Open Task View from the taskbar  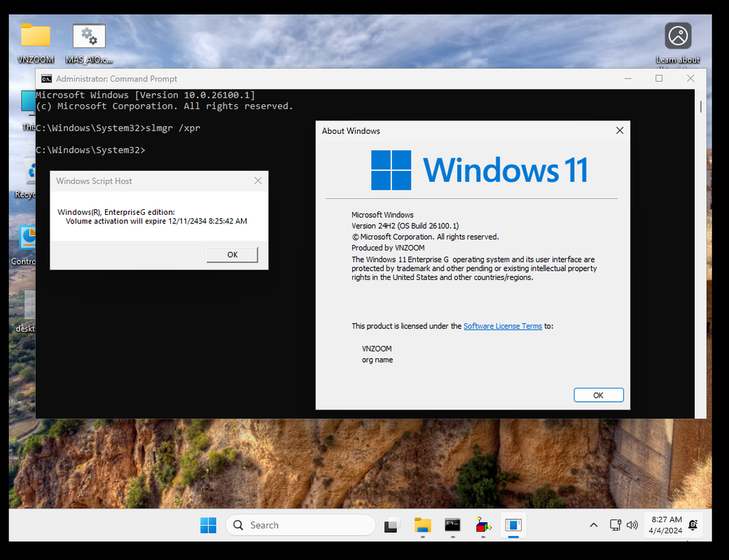(392, 525)
